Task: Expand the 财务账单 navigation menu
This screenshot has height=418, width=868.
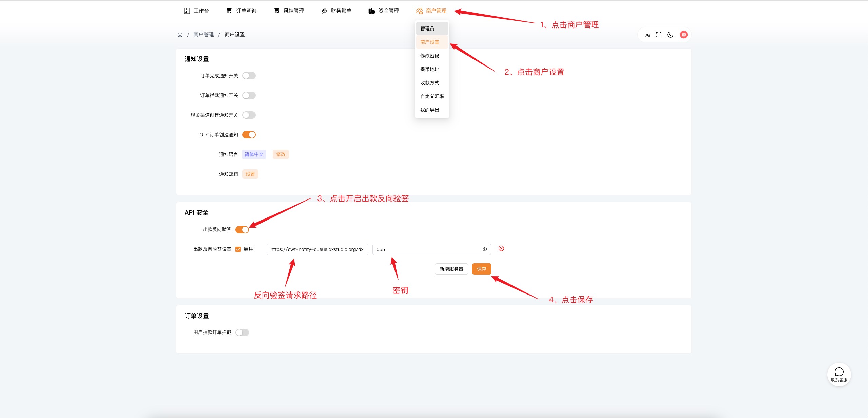Action: coord(336,11)
